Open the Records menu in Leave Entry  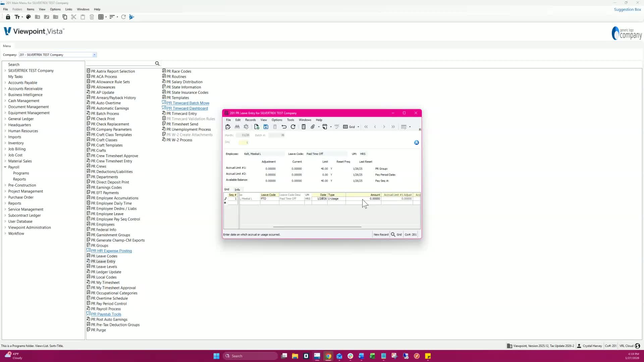click(x=250, y=120)
